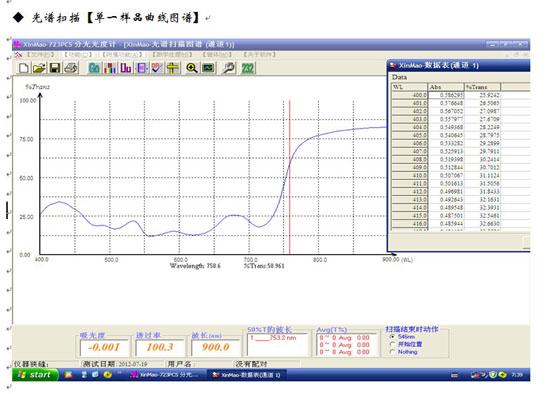Open settings with the wrench icon
550x394 pixels.
tap(229, 68)
